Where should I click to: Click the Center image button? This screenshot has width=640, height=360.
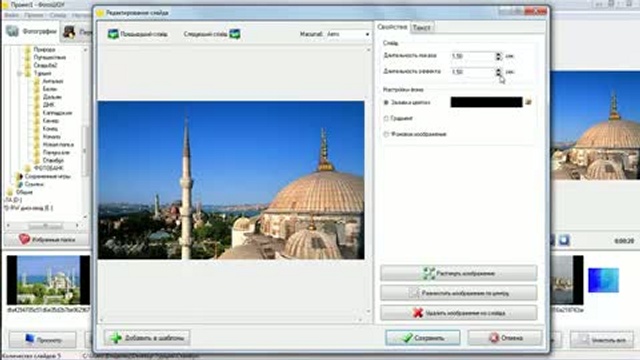click(x=458, y=293)
